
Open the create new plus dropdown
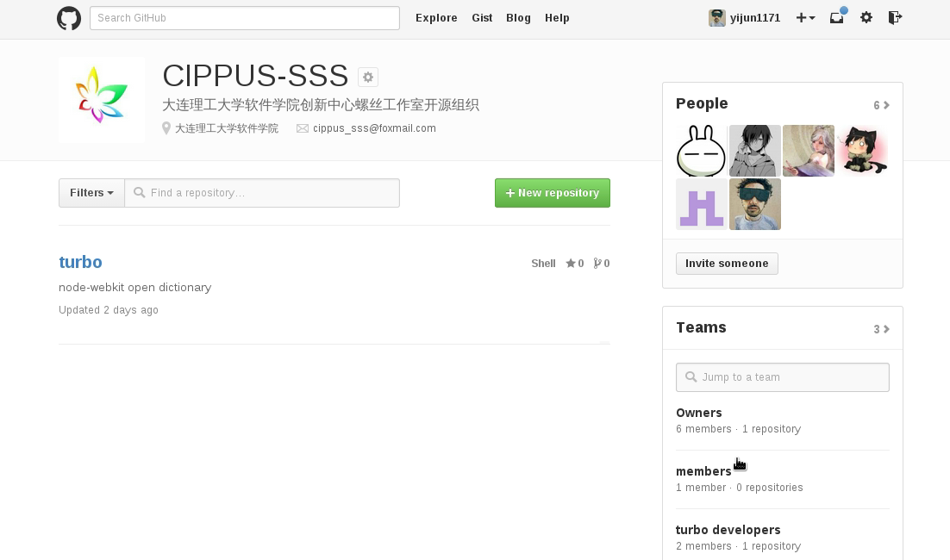click(x=805, y=17)
